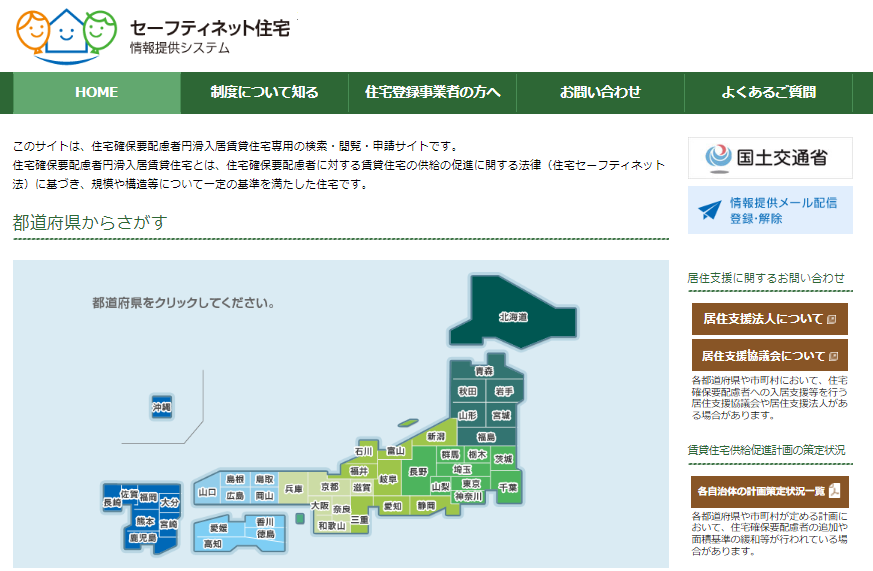Open お問い合わせ navigation item
The height and width of the screenshot is (571, 873).
600,93
